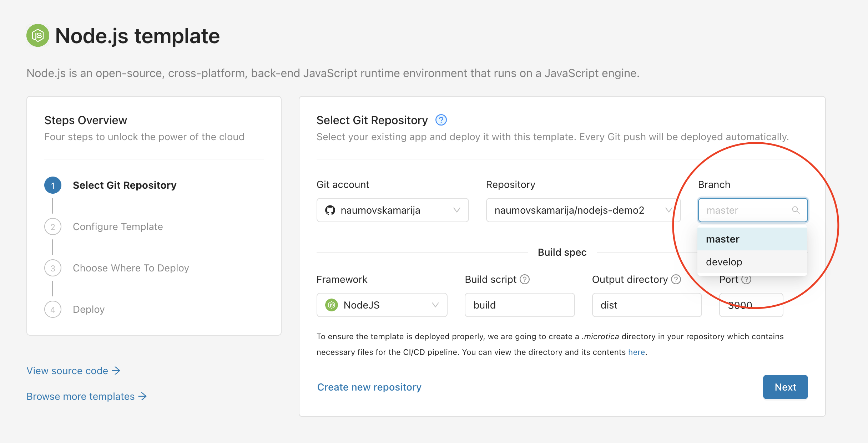The width and height of the screenshot is (868, 443).
Task: Click Select Git Repository step label
Action: 125,185
